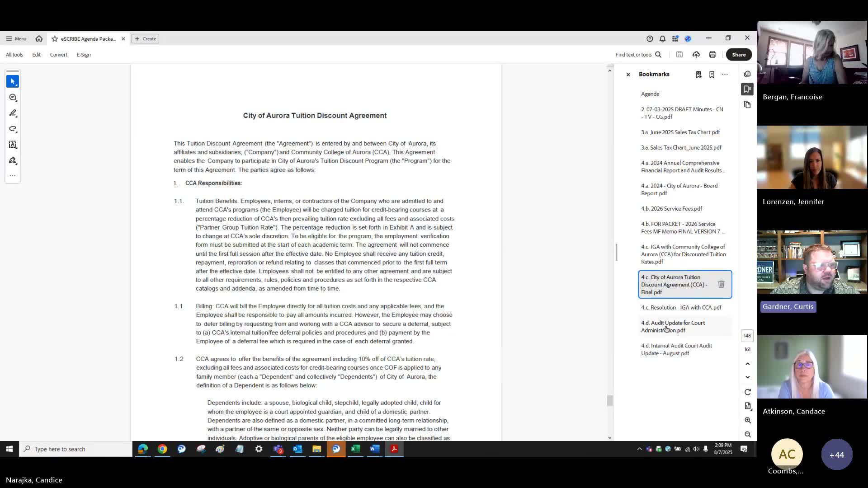The image size is (868, 488).
Task: Open the Convert menu
Action: pyautogui.click(x=58, y=55)
